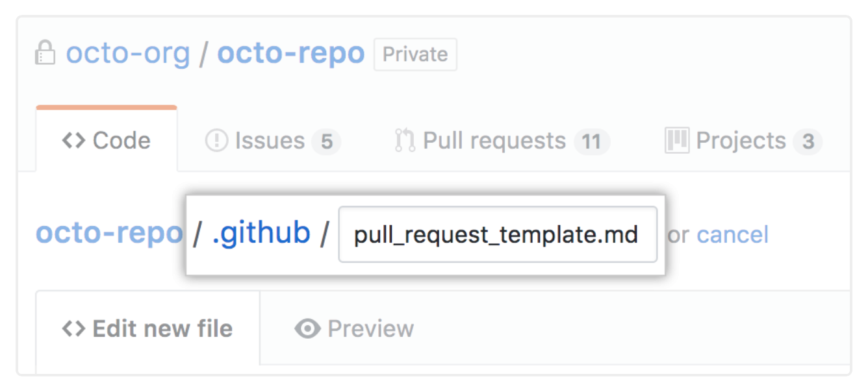
Task: Click the Private repository badge
Action: (x=415, y=55)
